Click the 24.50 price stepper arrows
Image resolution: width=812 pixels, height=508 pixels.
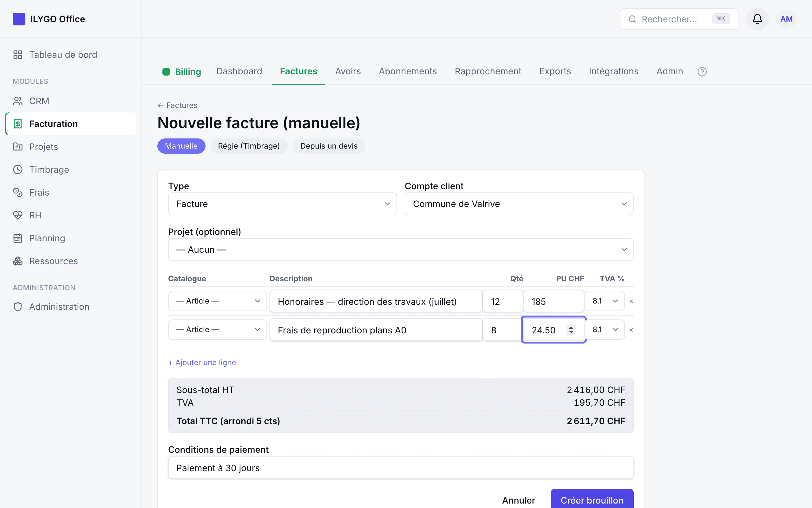[x=571, y=330]
